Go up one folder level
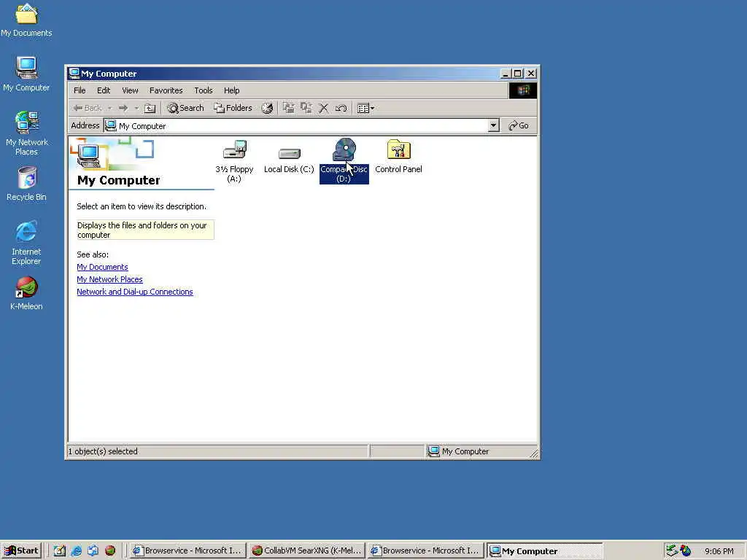747x560 pixels. pyautogui.click(x=150, y=108)
